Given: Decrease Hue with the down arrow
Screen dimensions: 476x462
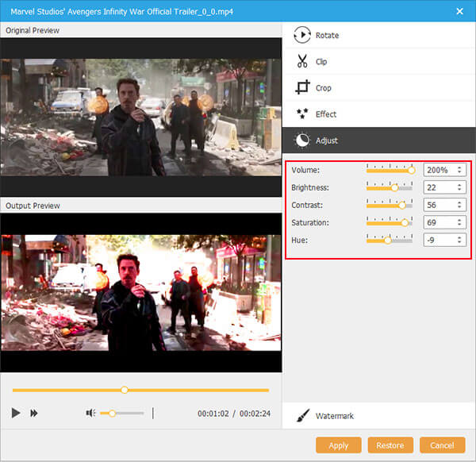Looking at the screenshot, I should click(459, 242).
